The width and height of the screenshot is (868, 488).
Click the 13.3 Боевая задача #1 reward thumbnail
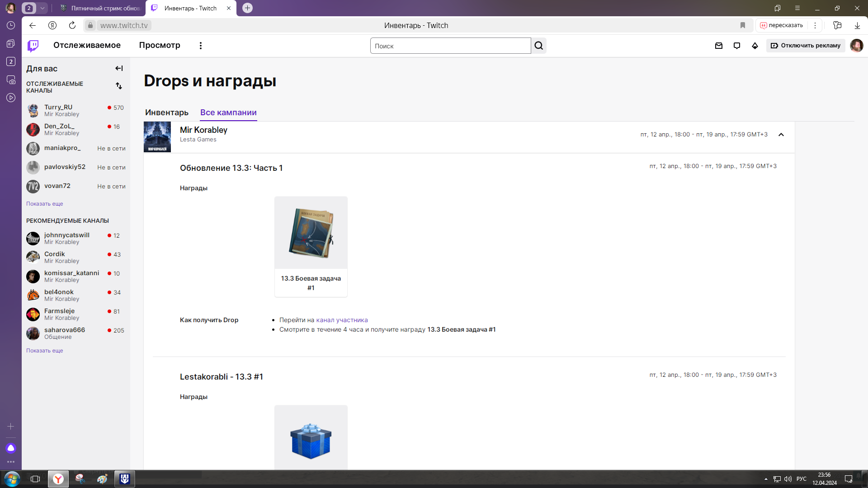pyautogui.click(x=311, y=233)
